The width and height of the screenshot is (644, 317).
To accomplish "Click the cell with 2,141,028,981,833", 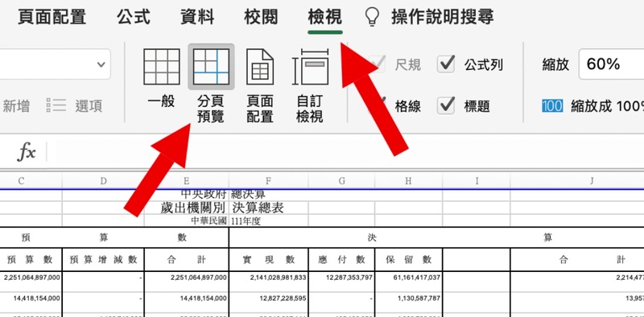I will pos(269,282).
